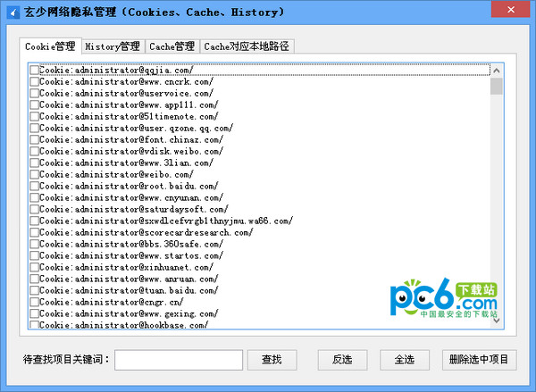
Task: Tick the saturdaysoft.com cookie checkbox
Action: click(34, 209)
